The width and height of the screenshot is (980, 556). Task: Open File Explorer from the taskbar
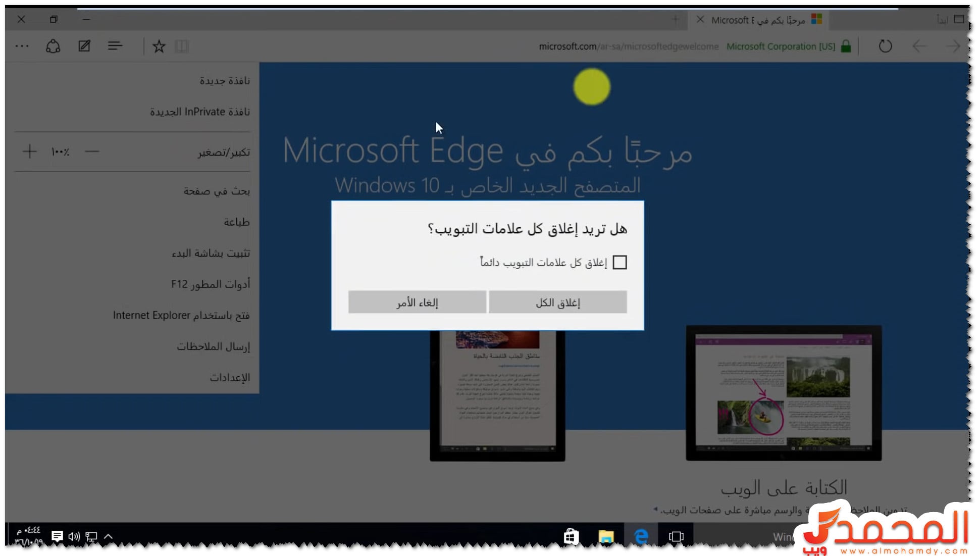coord(606,536)
